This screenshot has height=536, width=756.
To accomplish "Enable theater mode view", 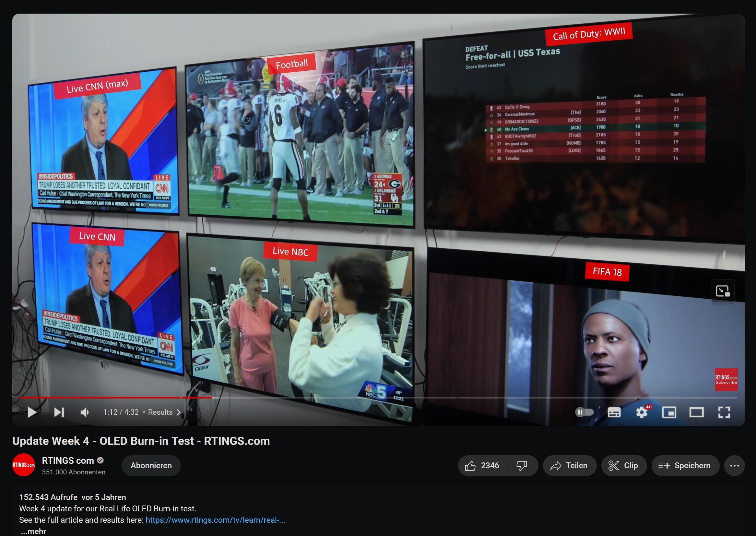I will 696,412.
